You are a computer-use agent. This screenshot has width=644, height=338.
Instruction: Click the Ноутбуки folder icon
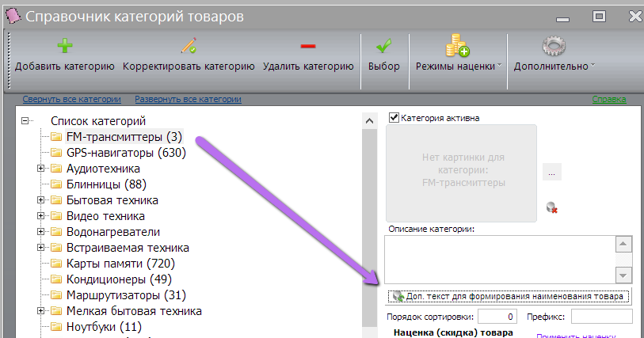[56, 327]
